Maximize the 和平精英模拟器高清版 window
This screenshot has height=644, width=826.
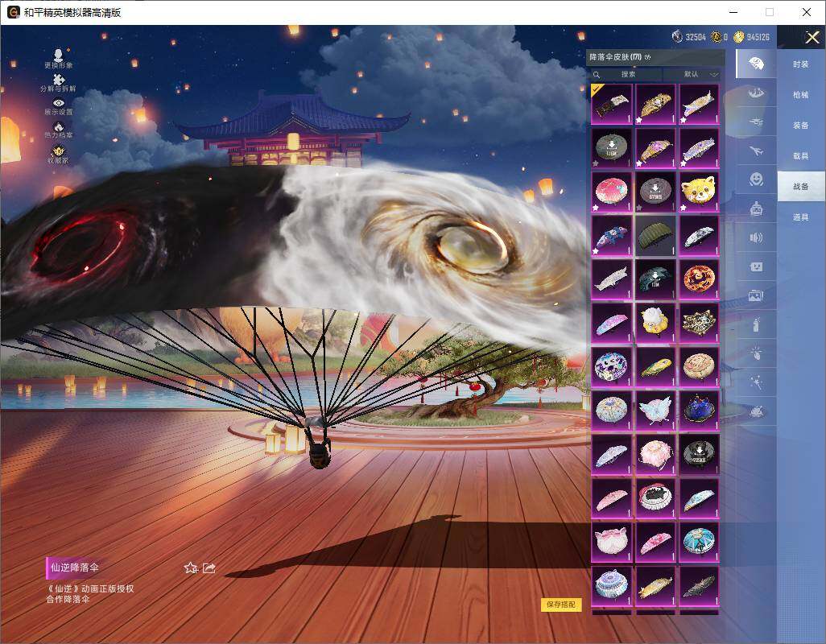pyautogui.click(x=770, y=12)
